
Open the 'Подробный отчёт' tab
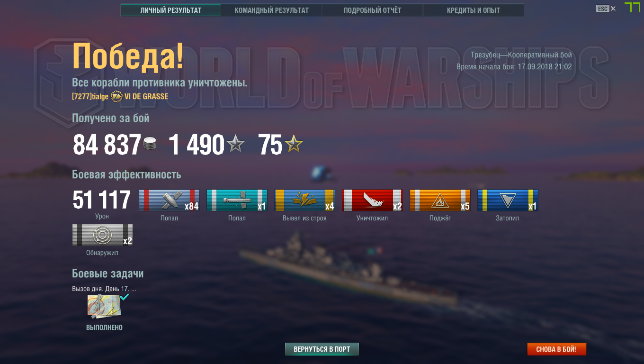click(373, 10)
